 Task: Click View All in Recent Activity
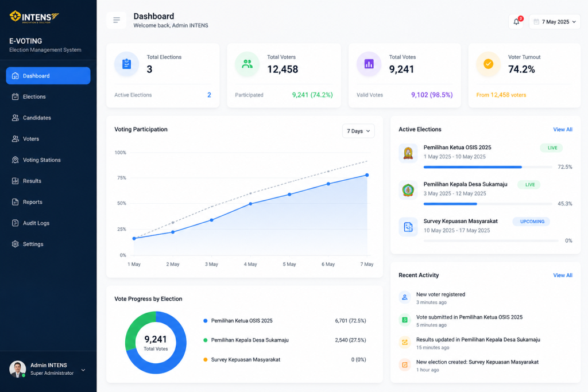[563, 275]
